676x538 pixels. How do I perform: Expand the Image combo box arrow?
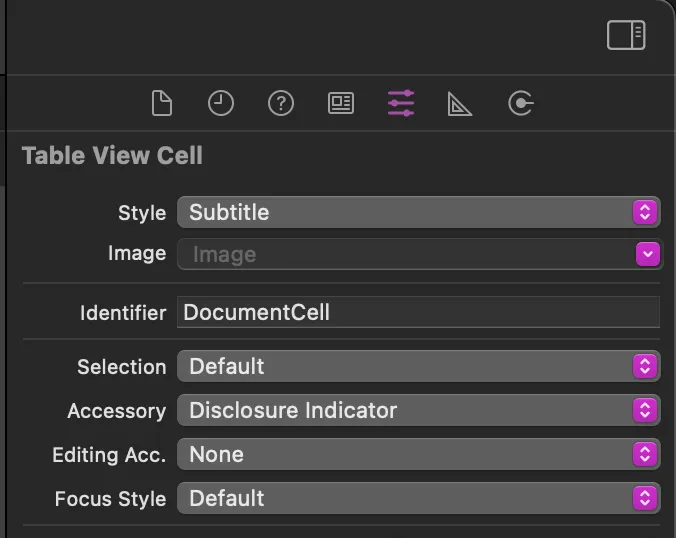(x=648, y=255)
